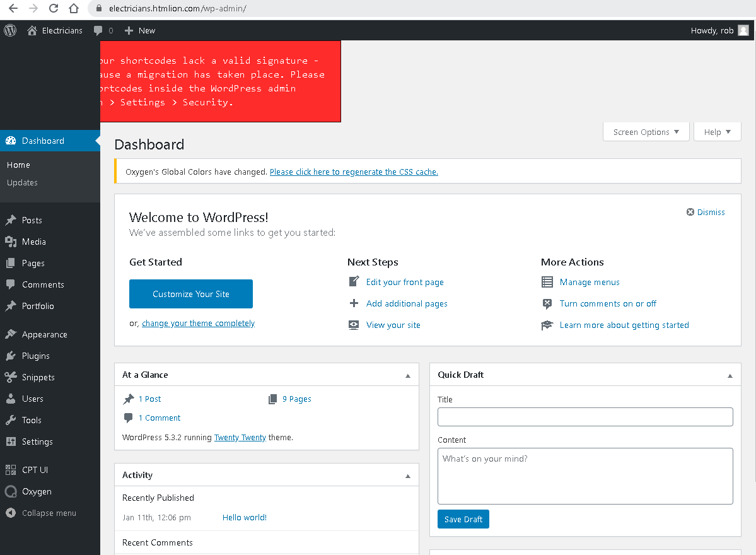
Task: Open Plugins via its plug icon
Action: tap(10, 355)
